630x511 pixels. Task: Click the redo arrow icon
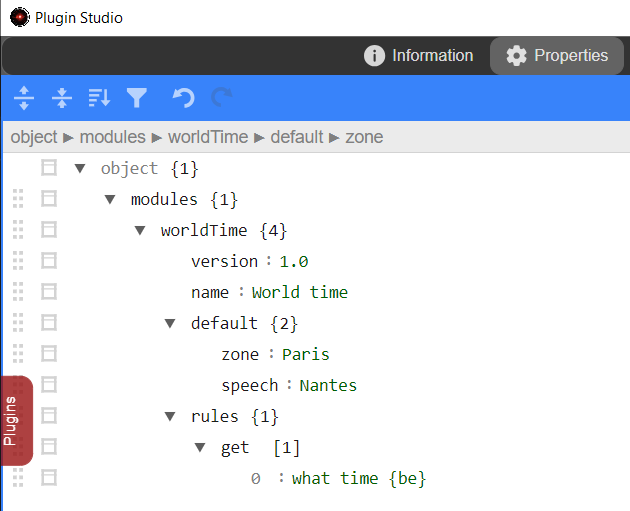click(x=222, y=98)
